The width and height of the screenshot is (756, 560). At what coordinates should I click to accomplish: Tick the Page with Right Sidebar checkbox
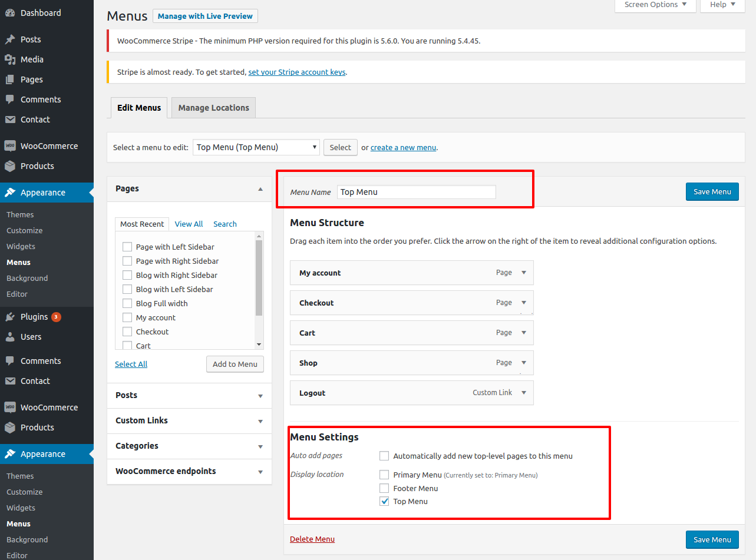127,261
